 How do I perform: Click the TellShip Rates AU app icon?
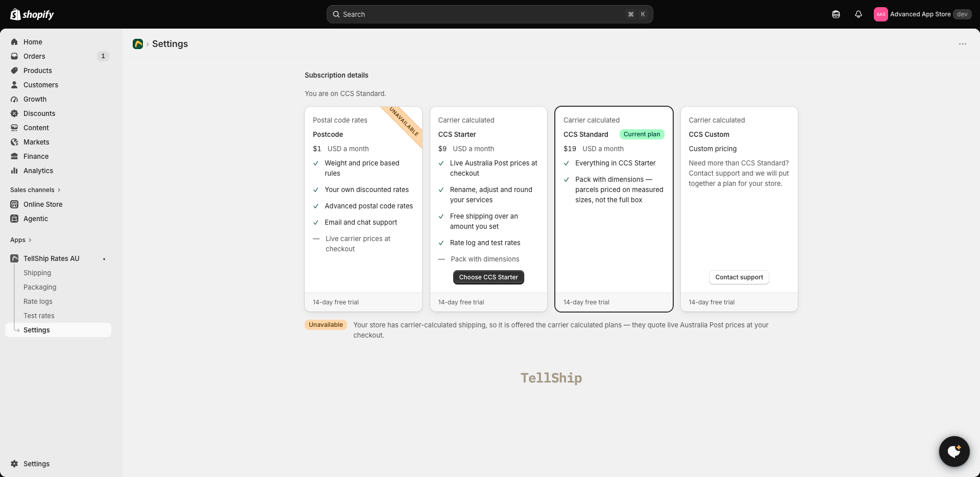click(14, 258)
